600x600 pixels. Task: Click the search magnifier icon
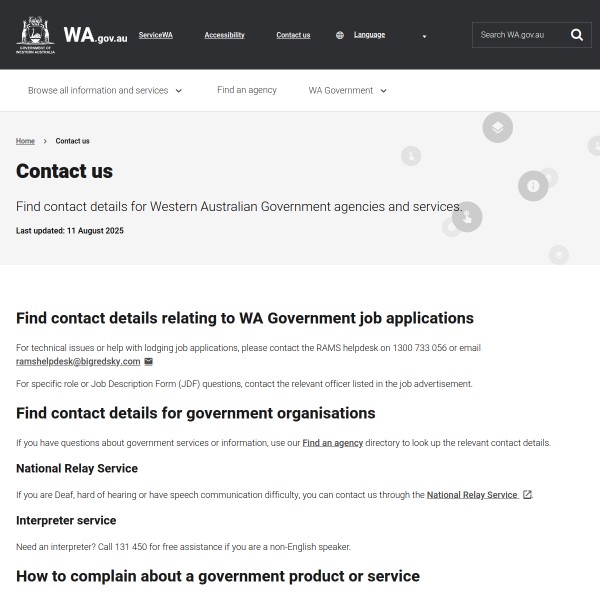tap(577, 35)
